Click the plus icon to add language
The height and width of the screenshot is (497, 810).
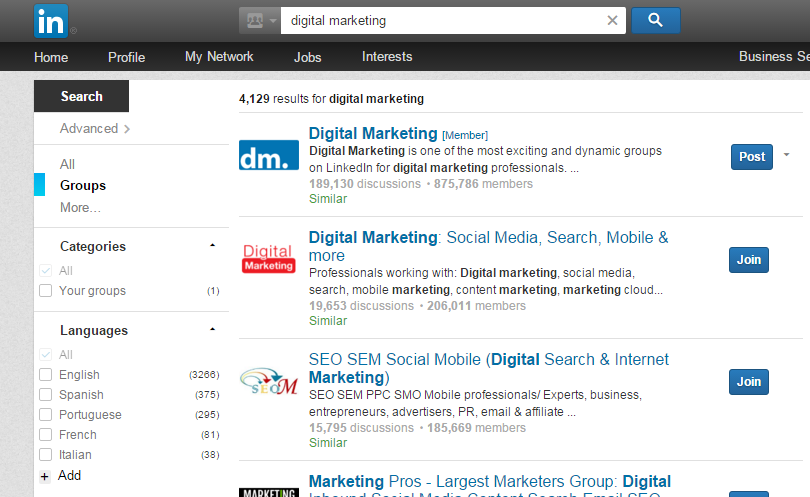(44, 476)
